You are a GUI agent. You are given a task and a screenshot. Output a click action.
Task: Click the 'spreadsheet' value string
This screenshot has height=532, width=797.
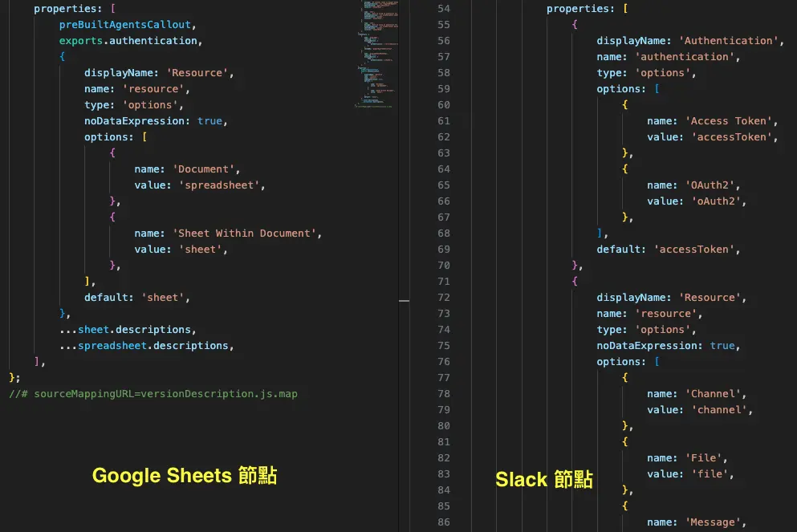tap(219, 185)
